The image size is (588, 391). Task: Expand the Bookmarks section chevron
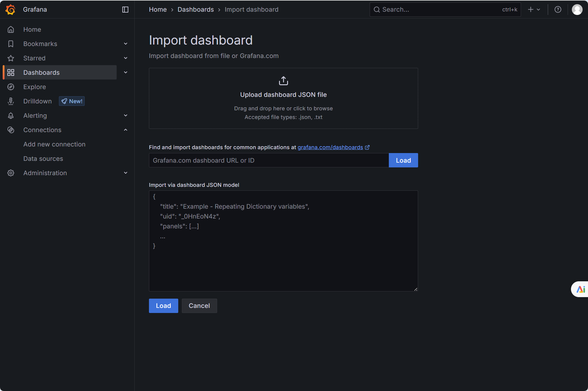pos(126,44)
